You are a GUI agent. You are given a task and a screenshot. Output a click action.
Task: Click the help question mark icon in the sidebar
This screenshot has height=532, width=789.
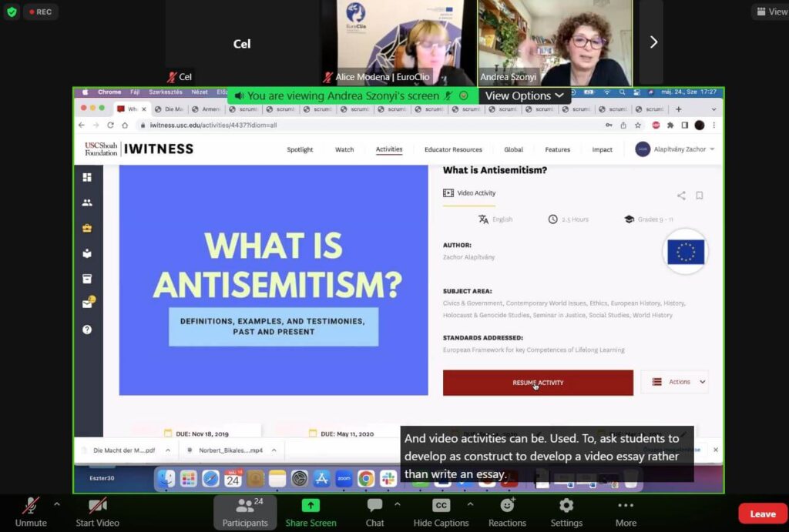tap(87, 330)
